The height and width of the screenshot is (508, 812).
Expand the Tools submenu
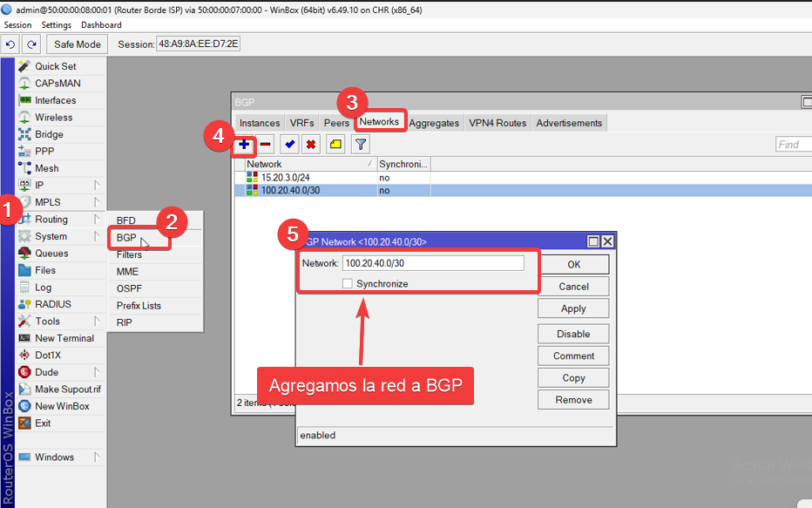45,321
